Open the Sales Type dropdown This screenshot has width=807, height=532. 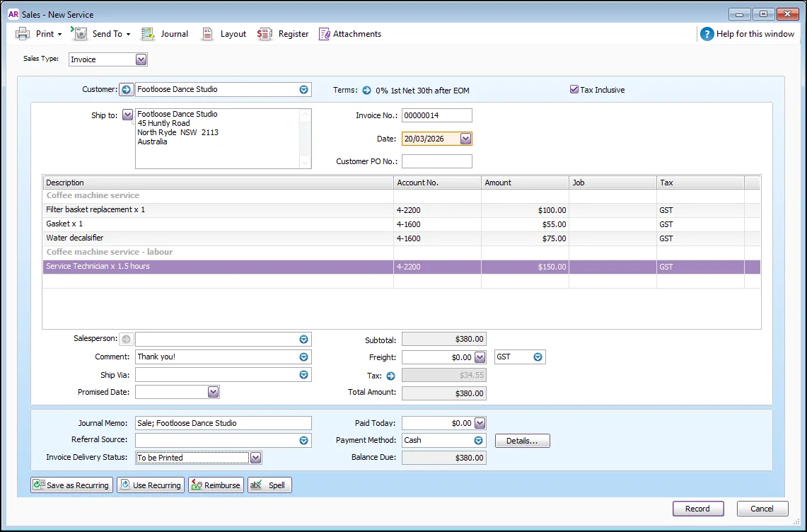[x=141, y=59]
